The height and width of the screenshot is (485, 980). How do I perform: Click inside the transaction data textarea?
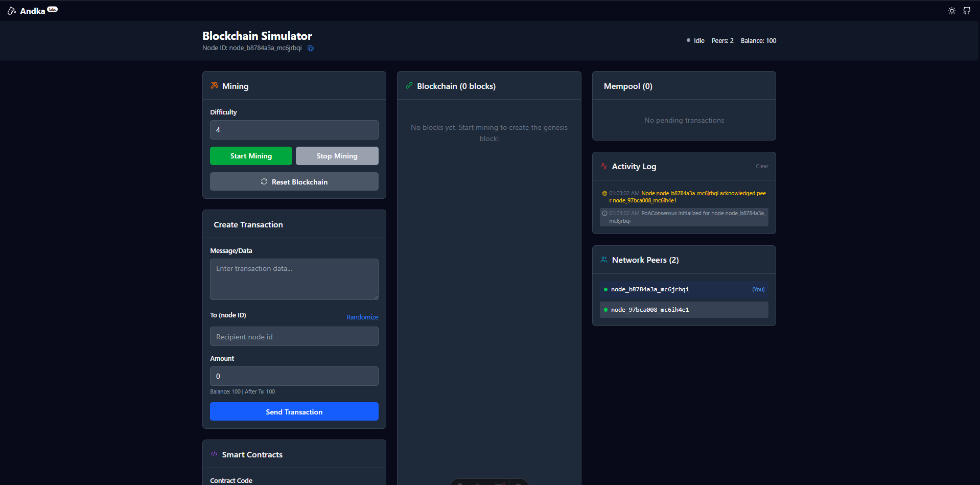[294, 279]
